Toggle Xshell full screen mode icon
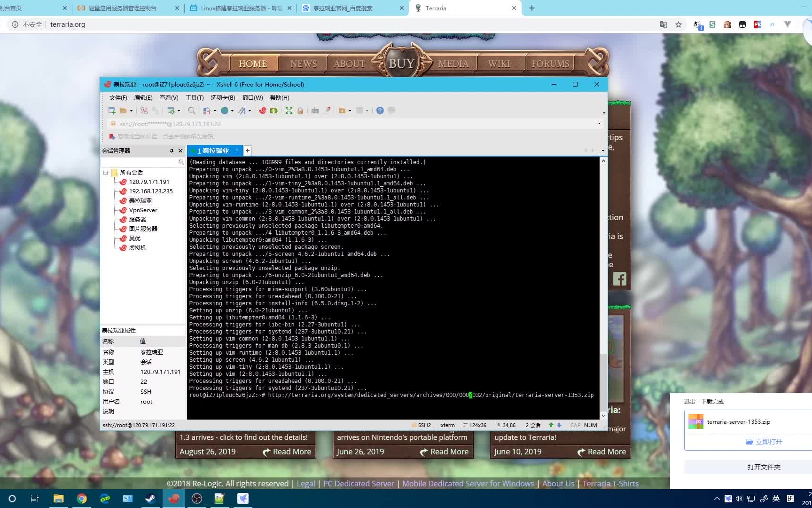 coord(289,111)
